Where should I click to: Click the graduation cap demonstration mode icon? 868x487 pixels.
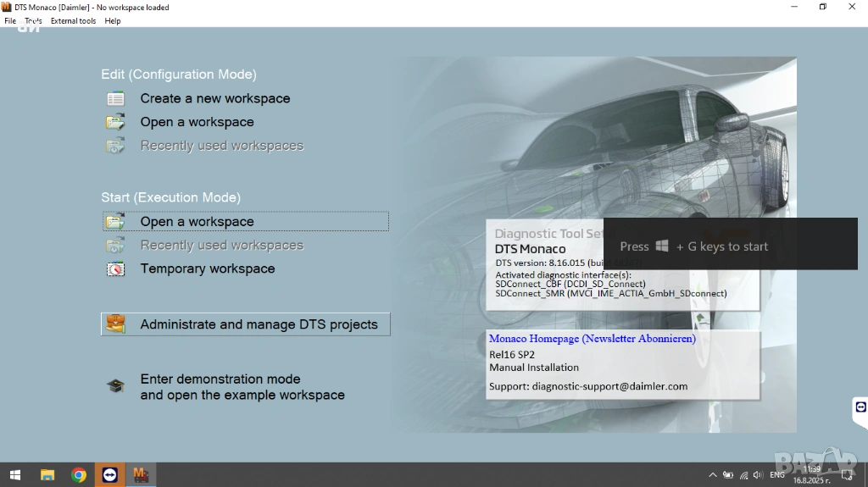point(115,387)
